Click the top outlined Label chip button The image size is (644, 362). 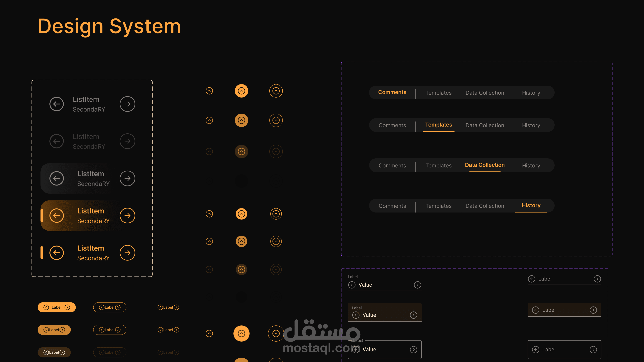click(x=110, y=307)
